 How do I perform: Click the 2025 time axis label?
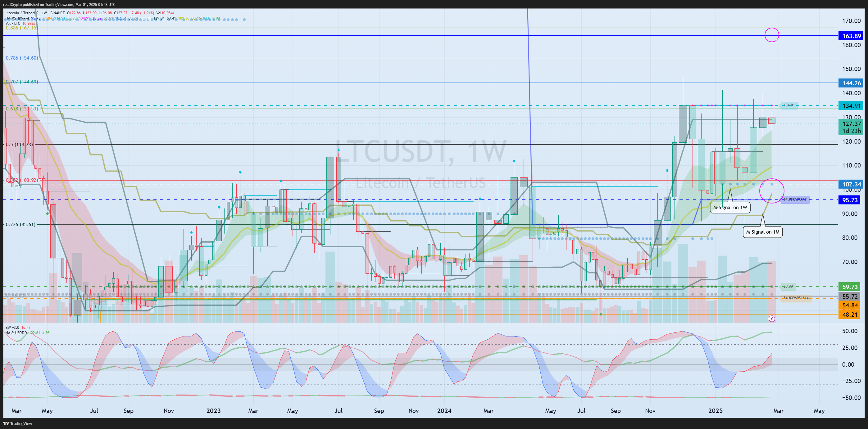[715, 411]
